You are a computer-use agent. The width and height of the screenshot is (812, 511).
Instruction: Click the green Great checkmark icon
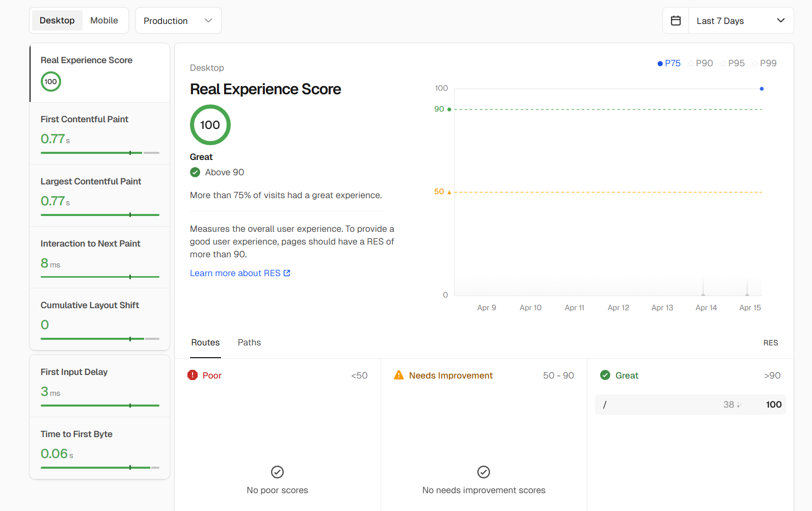pos(605,375)
